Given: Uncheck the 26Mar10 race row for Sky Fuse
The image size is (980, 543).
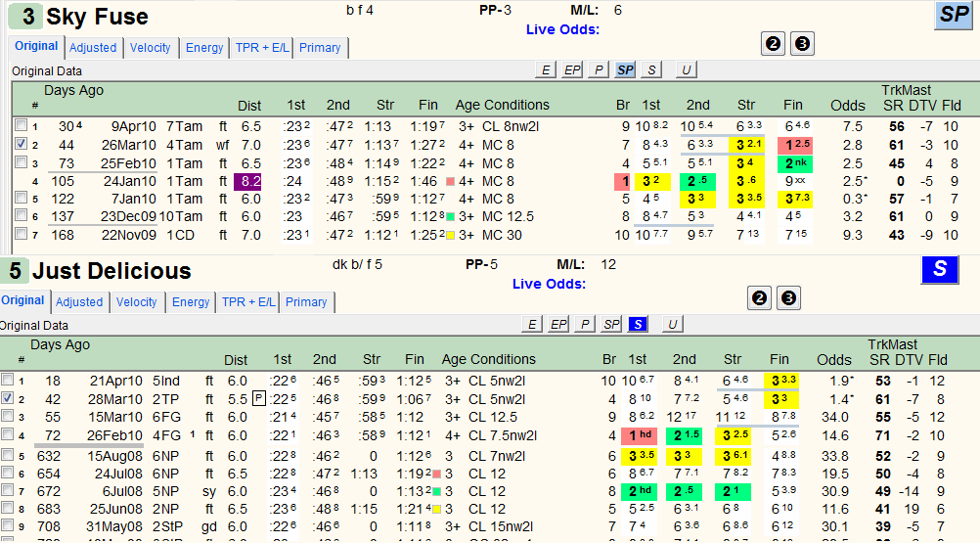Looking at the screenshot, I should pos(21,144).
